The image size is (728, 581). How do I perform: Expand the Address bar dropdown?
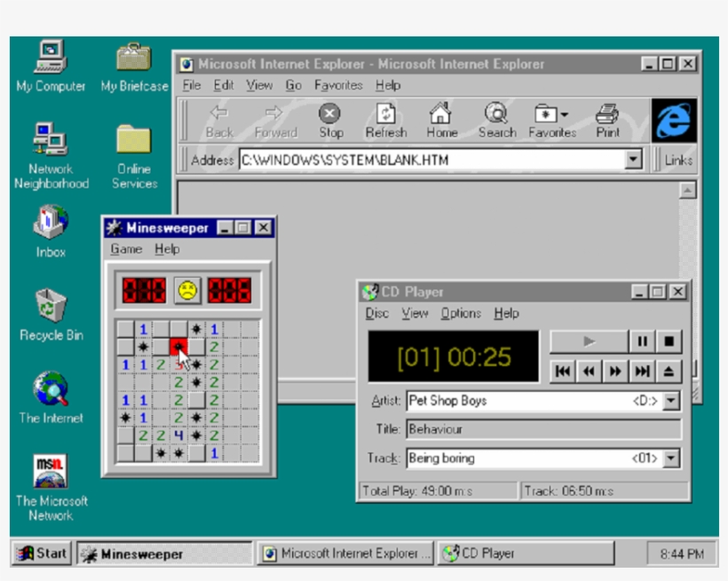click(x=633, y=160)
